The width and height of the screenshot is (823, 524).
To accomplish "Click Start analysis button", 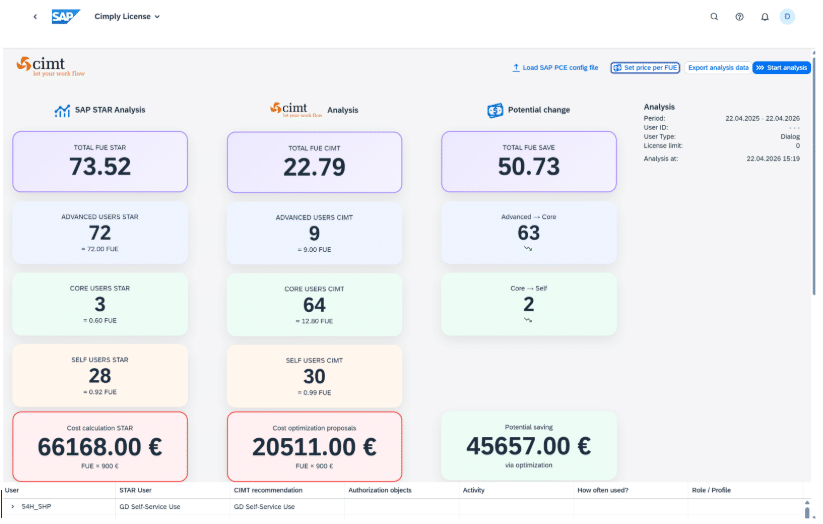I will [782, 68].
